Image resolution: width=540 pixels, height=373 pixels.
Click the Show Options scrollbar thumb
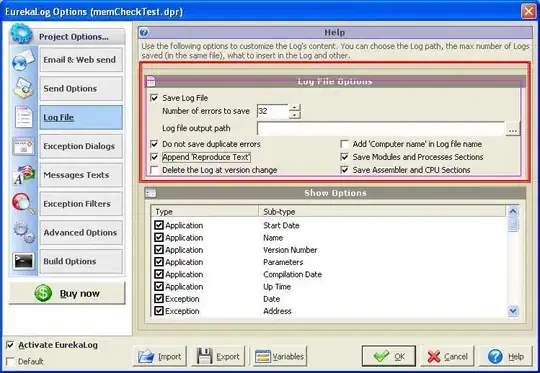click(513, 225)
